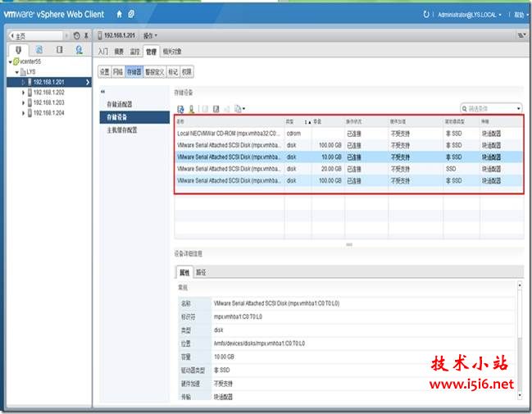Switch to VMs and Templates navigator view icon

coord(39,50)
